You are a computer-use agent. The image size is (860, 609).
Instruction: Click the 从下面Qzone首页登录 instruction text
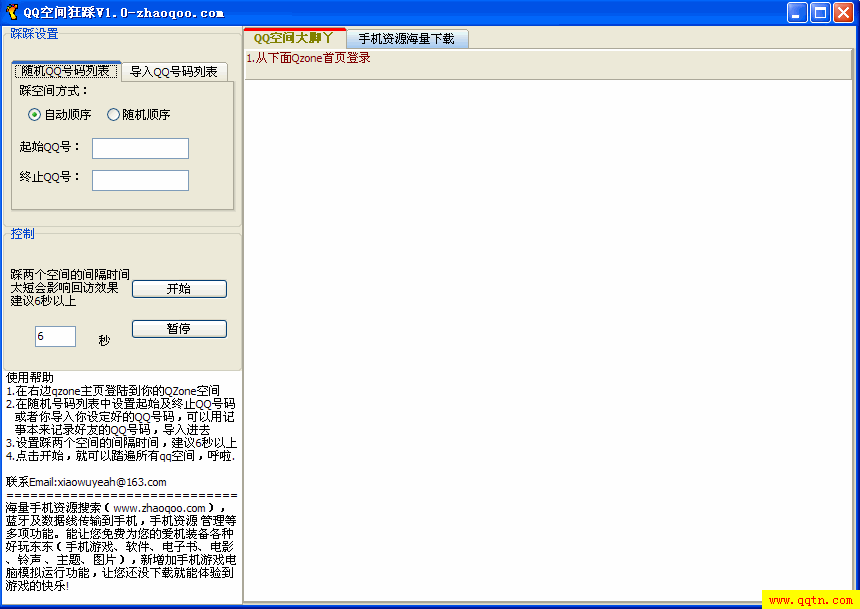(x=309, y=58)
